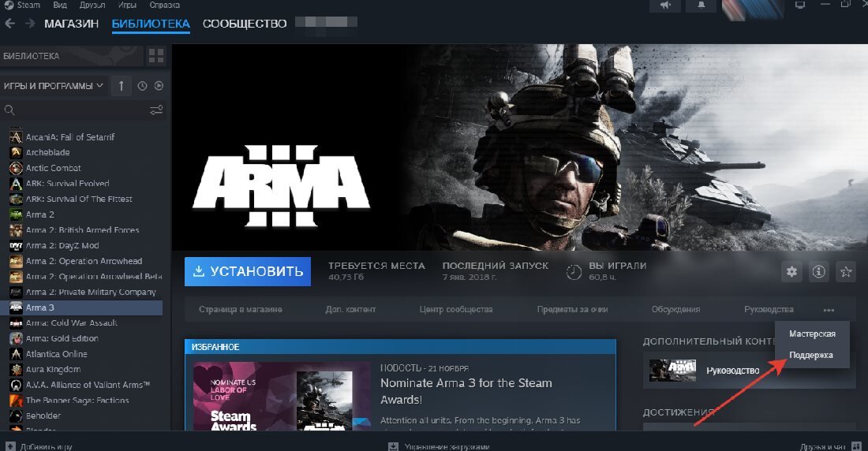
Task: Open Друзья и чат at bottom
Action: pos(831,446)
